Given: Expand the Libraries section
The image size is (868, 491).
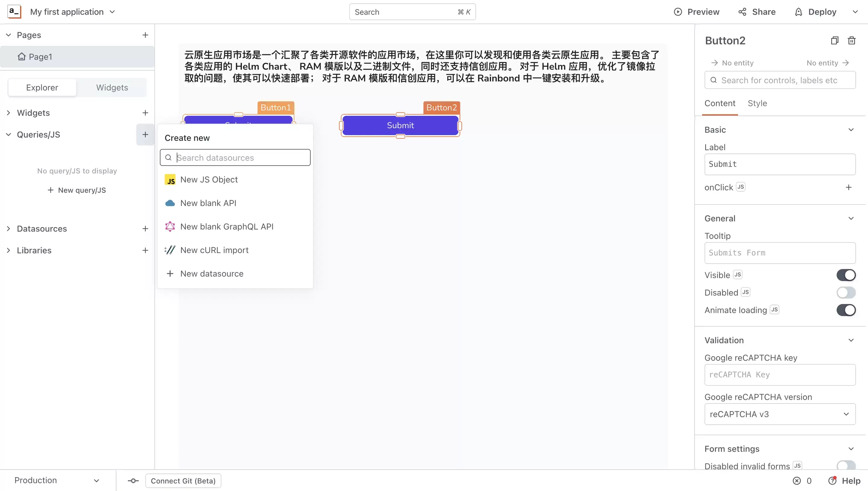Looking at the screenshot, I should 8,250.
